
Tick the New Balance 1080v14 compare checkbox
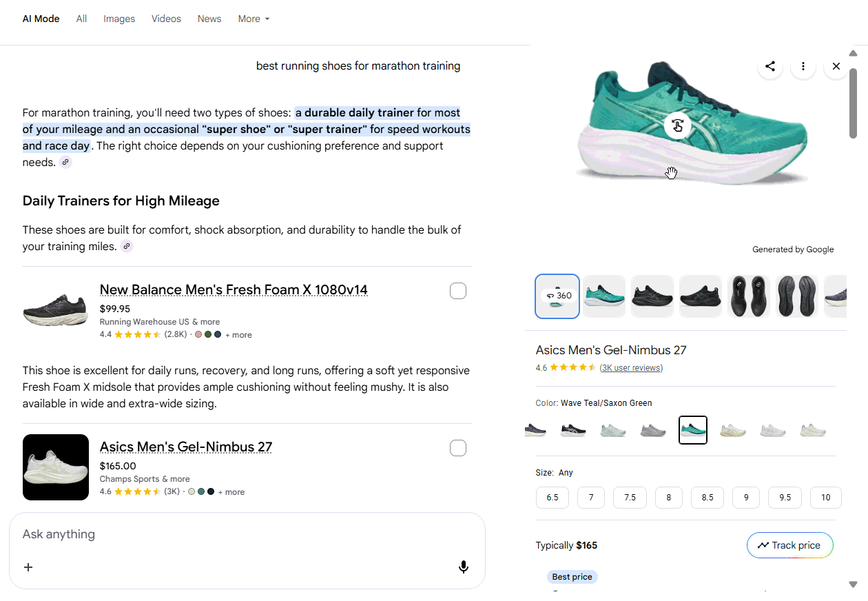(x=458, y=291)
